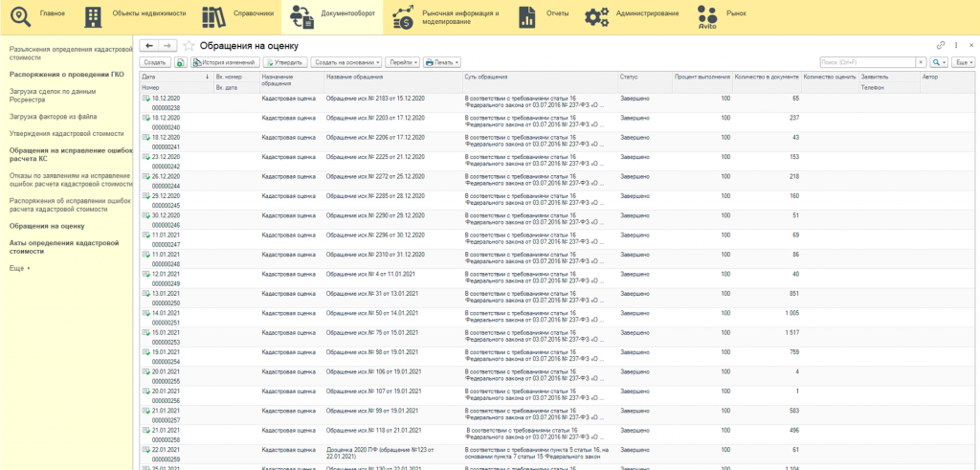Image resolution: width=980 pixels, height=470 pixels.
Task: Sort by the Дата column header
Action: (x=176, y=77)
